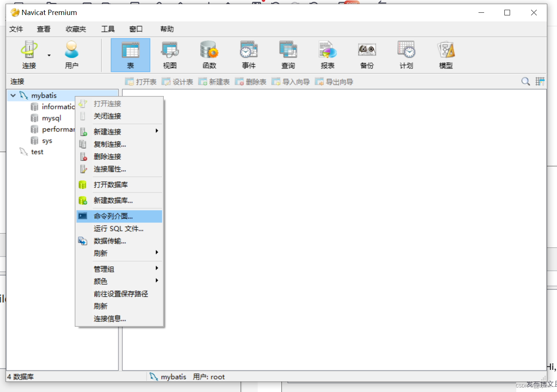The image size is (557, 392).
Task: Select the information schema database icon
Action: pos(35,107)
